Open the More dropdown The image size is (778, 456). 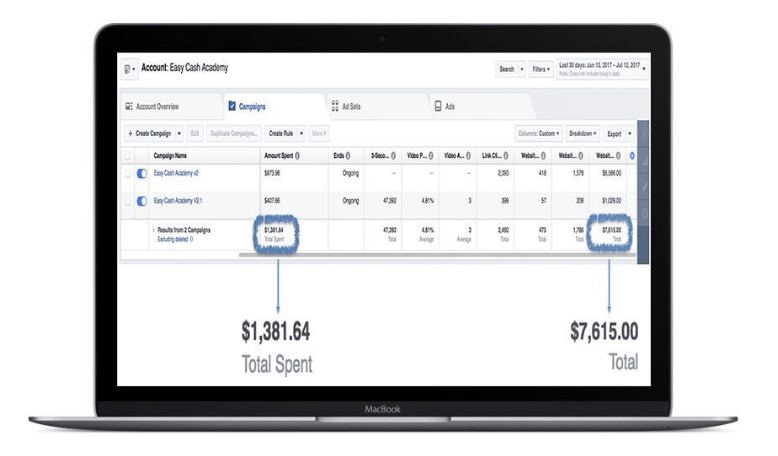pos(319,133)
